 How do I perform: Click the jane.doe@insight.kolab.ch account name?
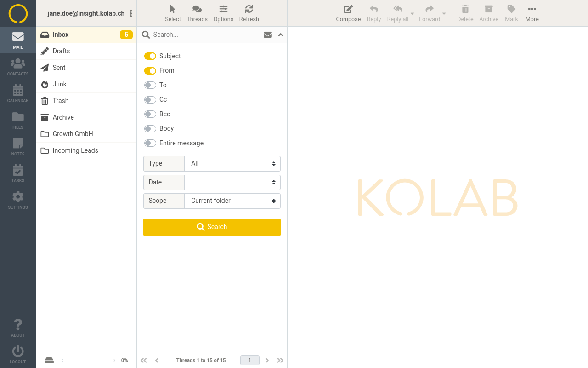[86, 13]
